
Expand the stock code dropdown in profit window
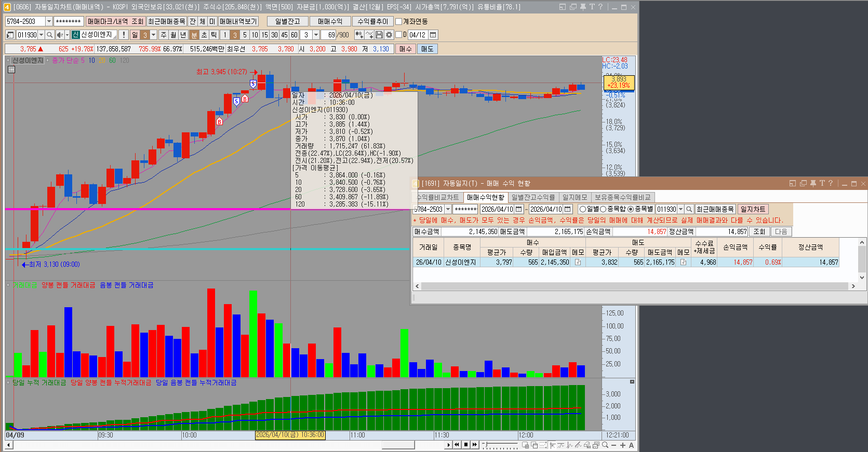pyautogui.click(x=680, y=209)
